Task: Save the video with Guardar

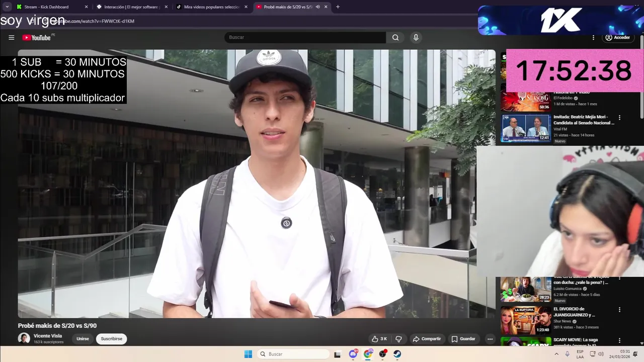Action: pos(463,339)
